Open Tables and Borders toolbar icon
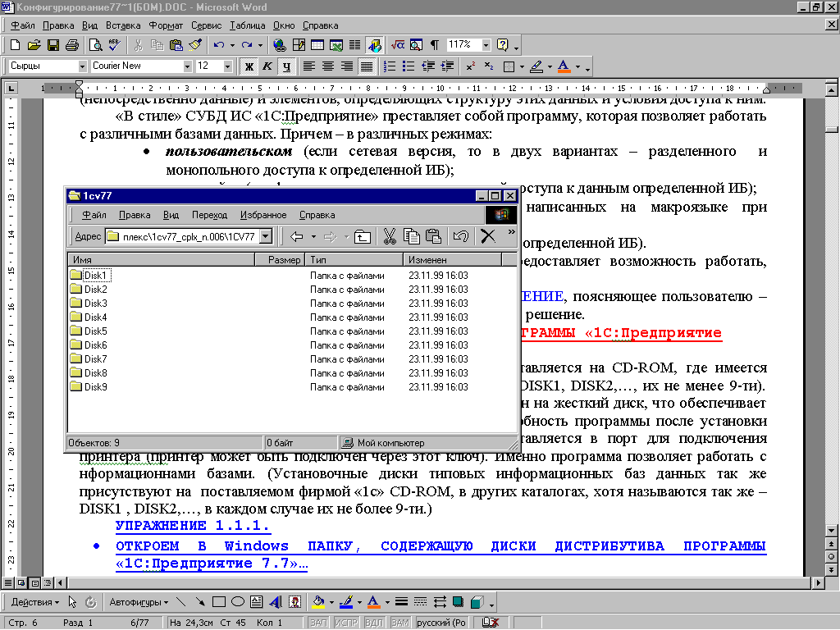 [x=299, y=45]
